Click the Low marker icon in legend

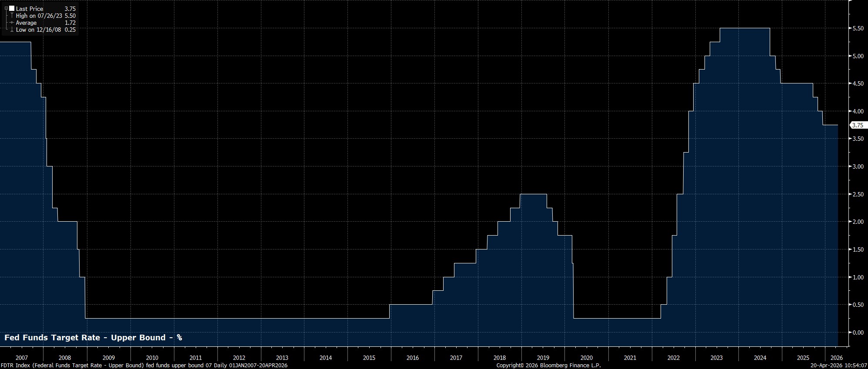tap(12, 30)
